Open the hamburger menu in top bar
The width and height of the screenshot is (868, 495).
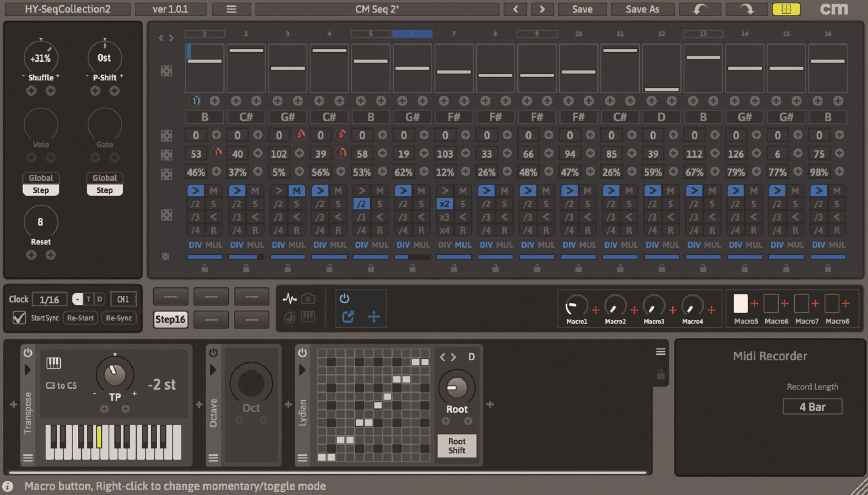point(231,9)
